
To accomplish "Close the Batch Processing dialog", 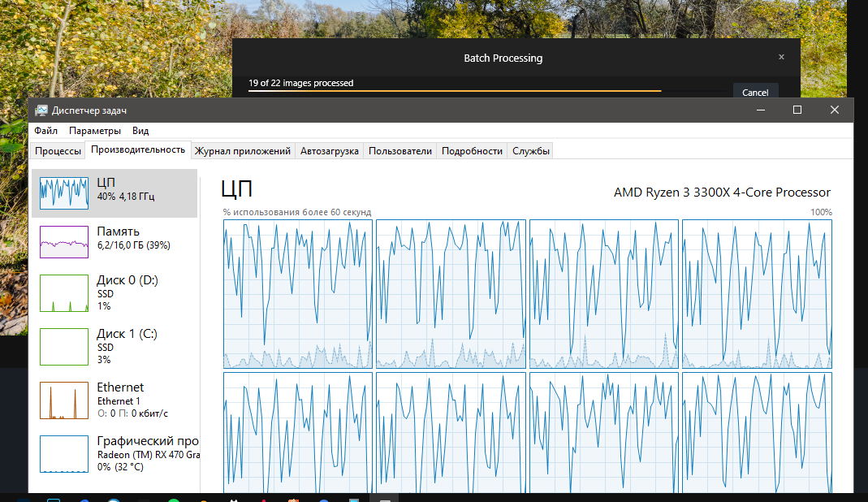I will coord(781,58).
